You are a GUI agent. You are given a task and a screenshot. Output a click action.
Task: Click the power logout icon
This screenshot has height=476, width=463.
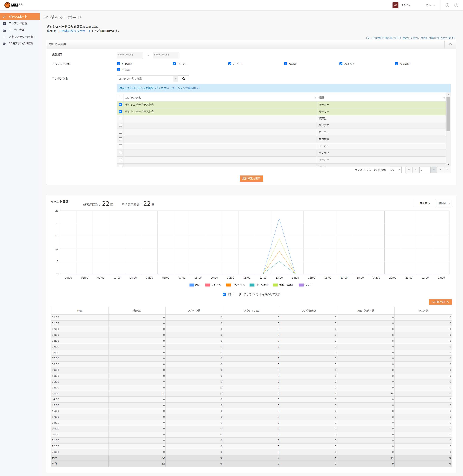[456, 5]
